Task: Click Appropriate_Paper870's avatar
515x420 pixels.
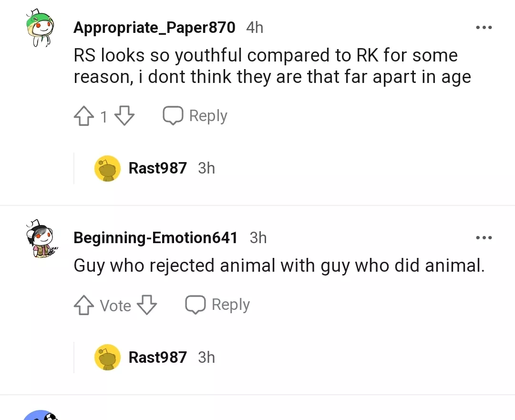Action: coord(41,27)
